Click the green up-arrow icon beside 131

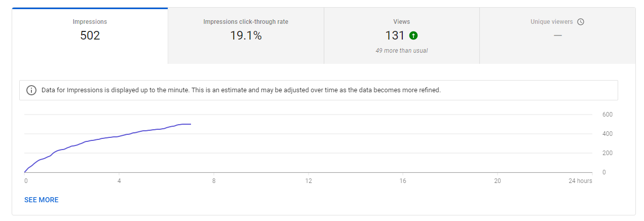(413, 35)
